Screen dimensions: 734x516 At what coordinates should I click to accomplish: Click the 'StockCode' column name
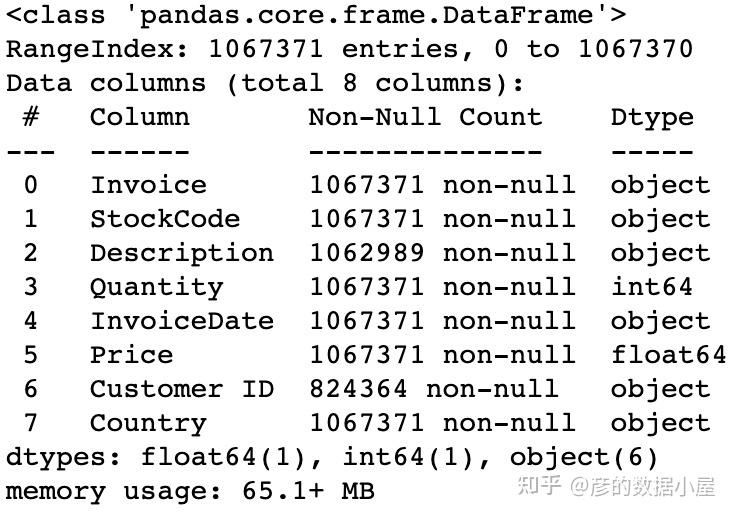pos(165,219)
